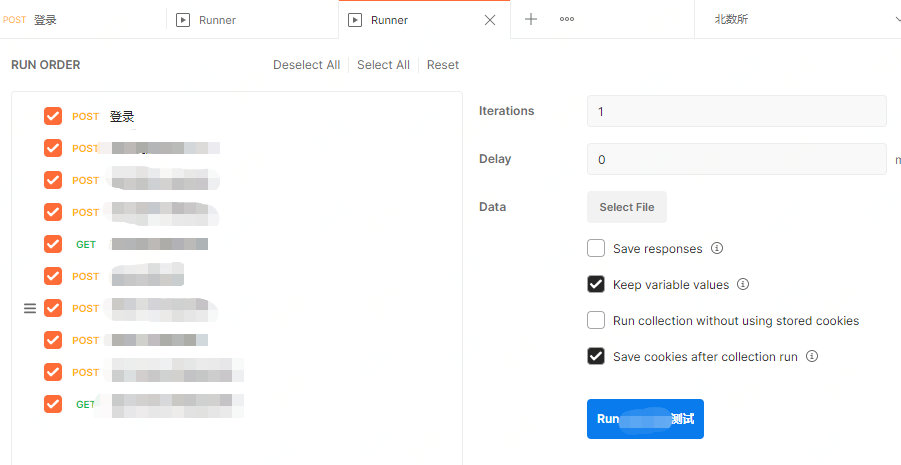901x465 pixels.
Task: Click Select All requests
Action: coord(383,65)
